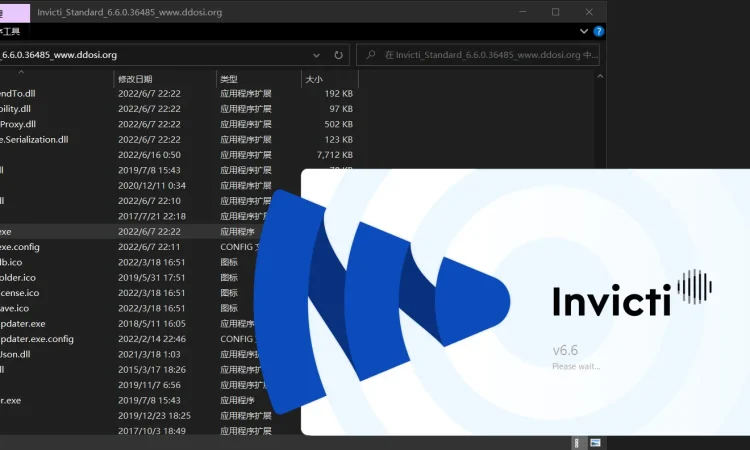Image resolution: width=750 pixels, height=450 pixels.
Task: Click the search magnifier icon
Action: pyautogui.click(x=371, y=55)
